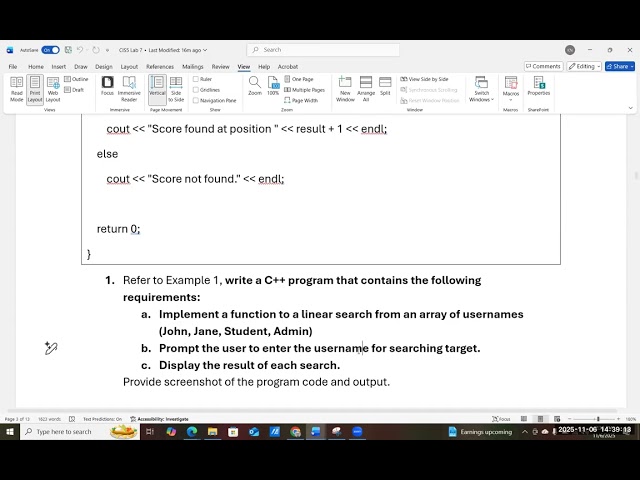Click Arrange All windows
This screenshot has width=640, height=480.
366,89
